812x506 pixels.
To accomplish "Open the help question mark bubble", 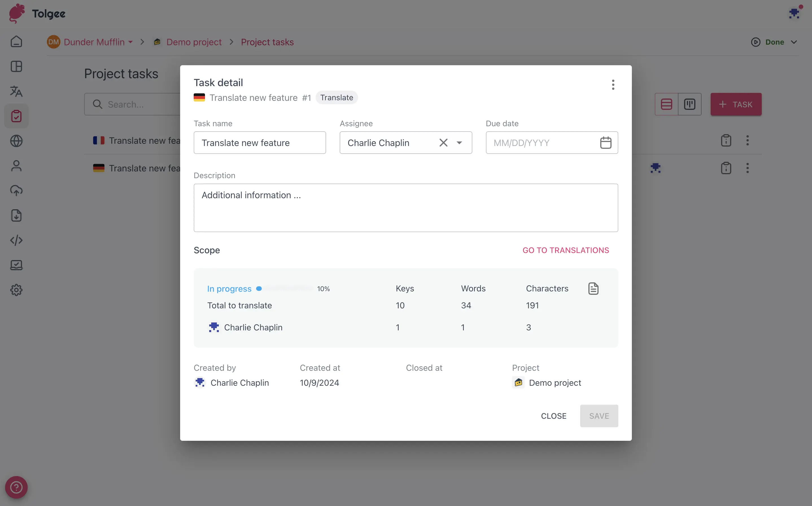I will coord(16,487).
